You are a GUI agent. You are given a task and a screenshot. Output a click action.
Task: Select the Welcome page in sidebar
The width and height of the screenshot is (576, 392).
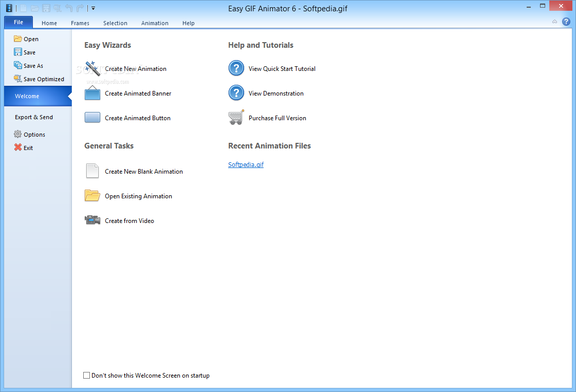38,96
